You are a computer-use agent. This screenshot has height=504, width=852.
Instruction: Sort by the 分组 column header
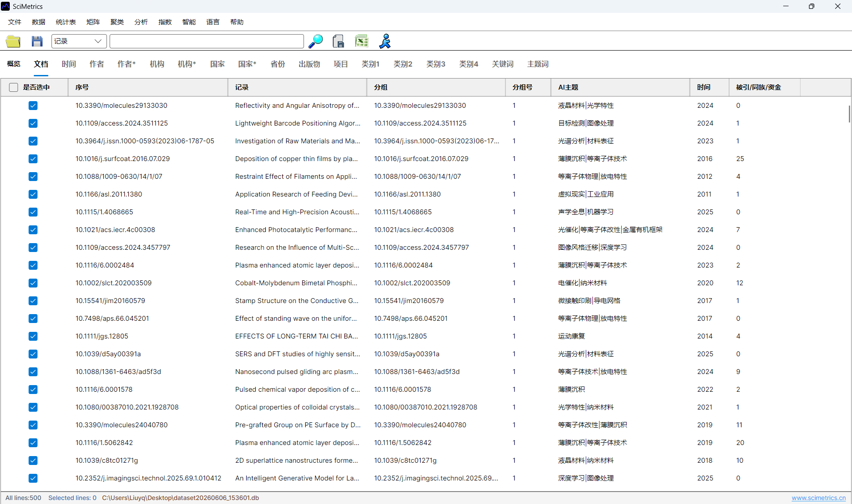[x=436, y=87]
